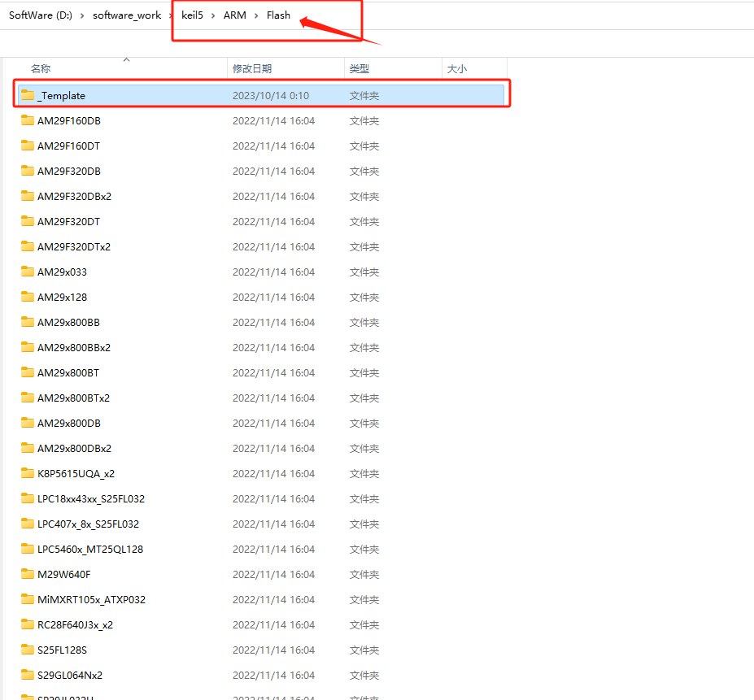Click the MiMXRT105x_ATXP032 folder icon
The height and width of the screenshot is (700, 754).
coord(28,599)
